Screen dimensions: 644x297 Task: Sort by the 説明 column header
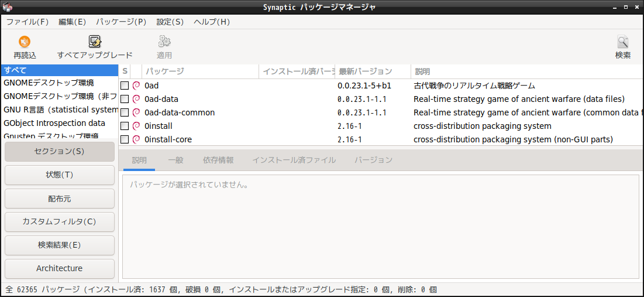point(527,71)
